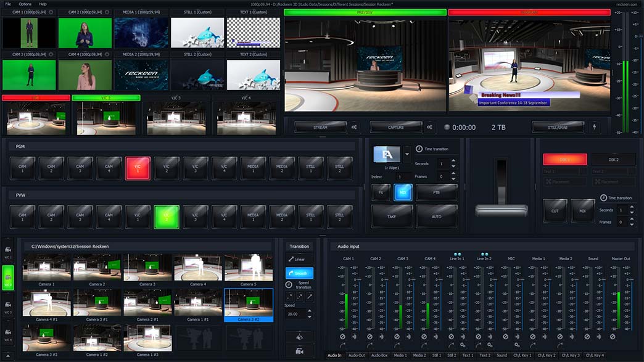
Task: Select the V/C 4 camera icon in left sidebar
Action: pos(9,334)
